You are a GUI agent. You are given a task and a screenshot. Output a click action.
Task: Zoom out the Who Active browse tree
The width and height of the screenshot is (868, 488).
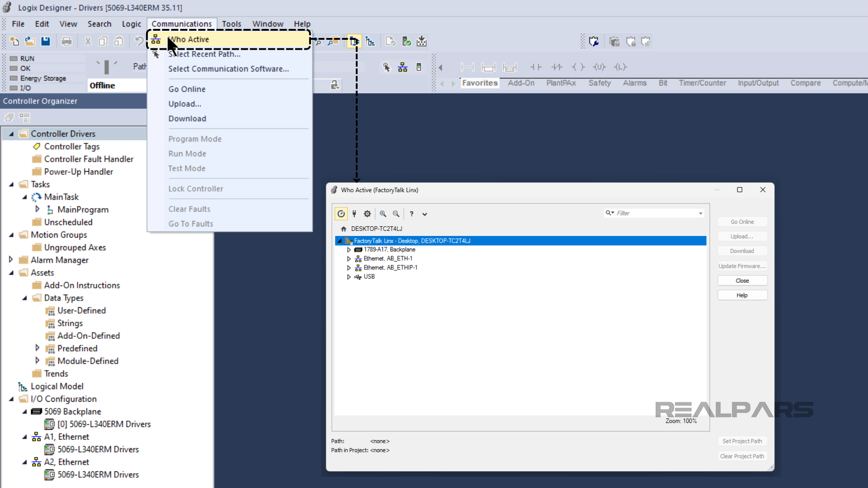pos(396,214)
